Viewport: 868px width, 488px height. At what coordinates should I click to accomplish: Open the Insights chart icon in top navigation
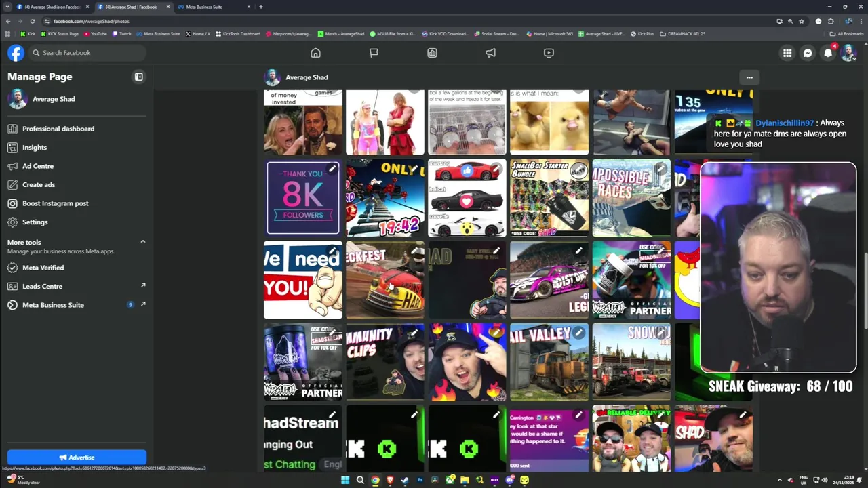432,53
